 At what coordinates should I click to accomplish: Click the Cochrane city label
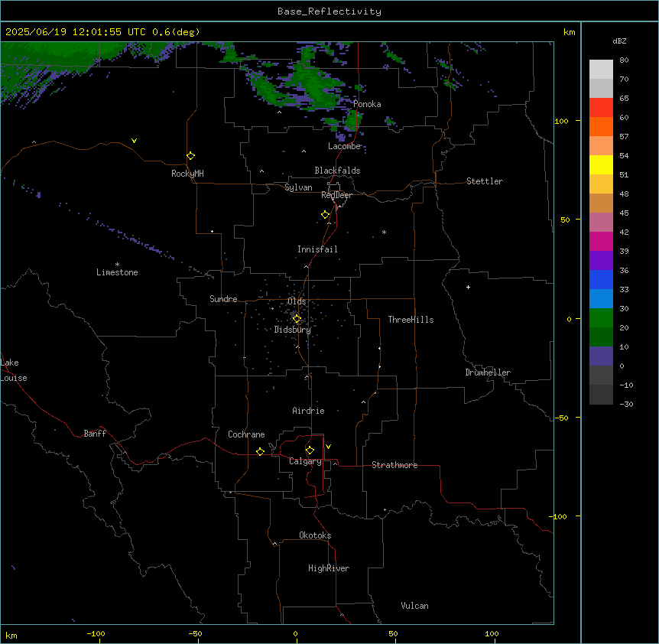coord(246,434)
